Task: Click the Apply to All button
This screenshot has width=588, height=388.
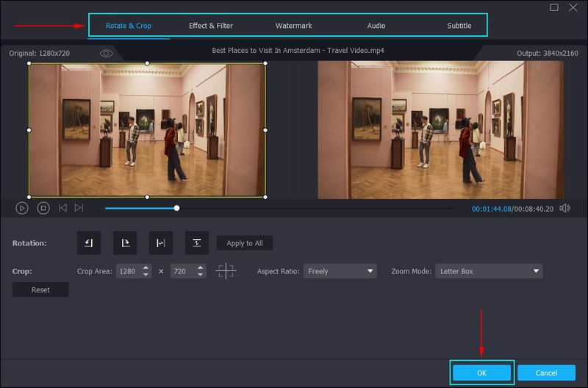Action: [245, 243]
